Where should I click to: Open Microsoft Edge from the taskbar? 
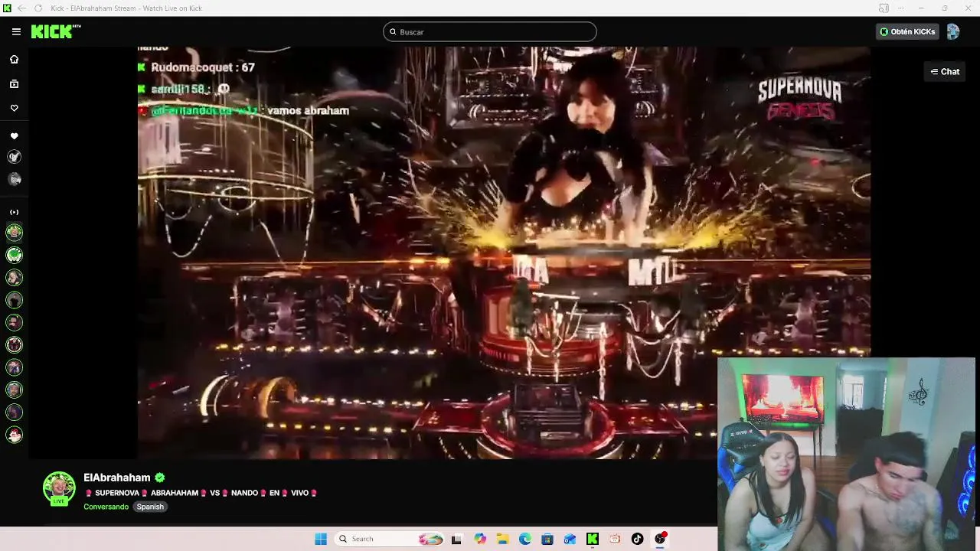pyautogui.click(x=525, y=539)
